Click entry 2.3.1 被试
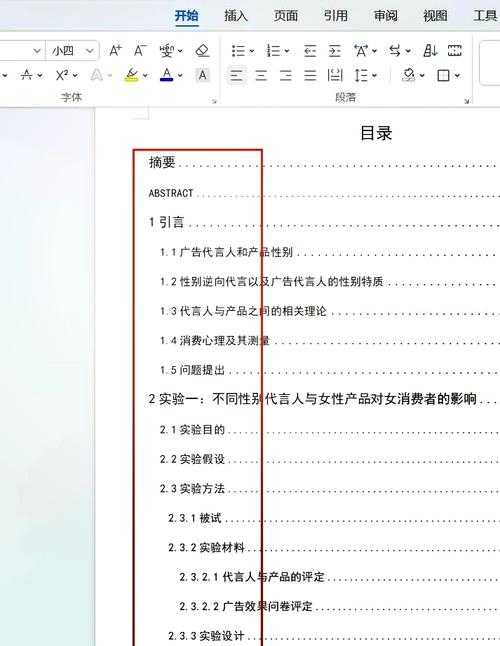 (195, 518)
